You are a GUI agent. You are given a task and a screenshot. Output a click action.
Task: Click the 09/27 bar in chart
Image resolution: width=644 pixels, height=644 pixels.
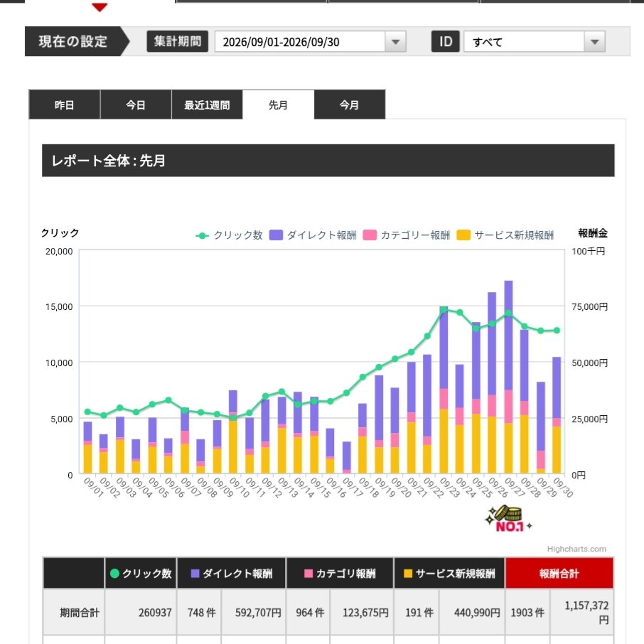pyautogui.click(x=508, y=377)
